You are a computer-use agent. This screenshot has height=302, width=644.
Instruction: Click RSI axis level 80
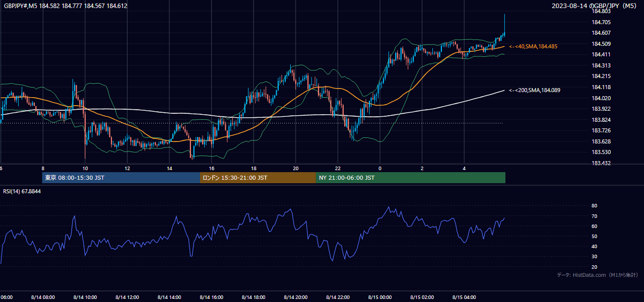(x=594, y=206)
